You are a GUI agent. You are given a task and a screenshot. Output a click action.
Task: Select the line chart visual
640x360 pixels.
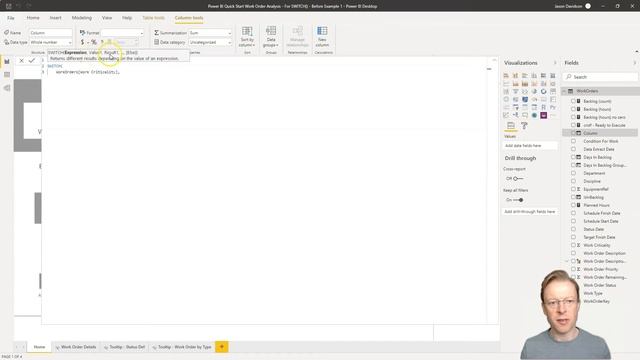pos(506,84)
